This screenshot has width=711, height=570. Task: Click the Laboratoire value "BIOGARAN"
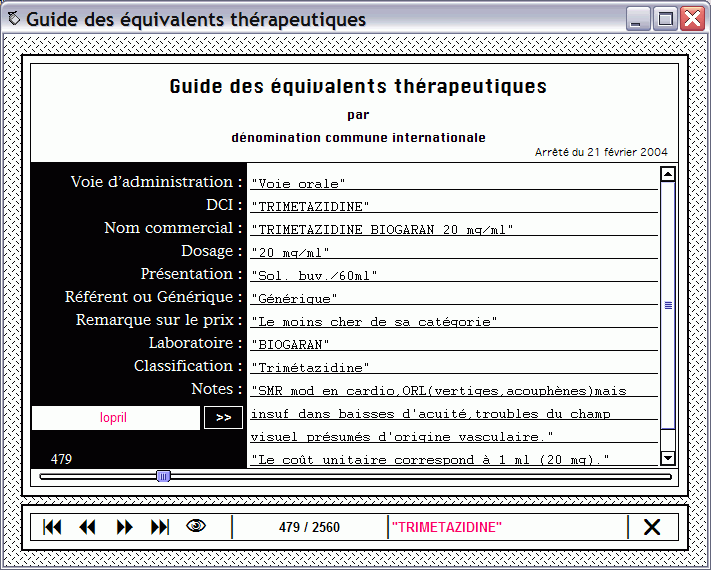[454, 344]
